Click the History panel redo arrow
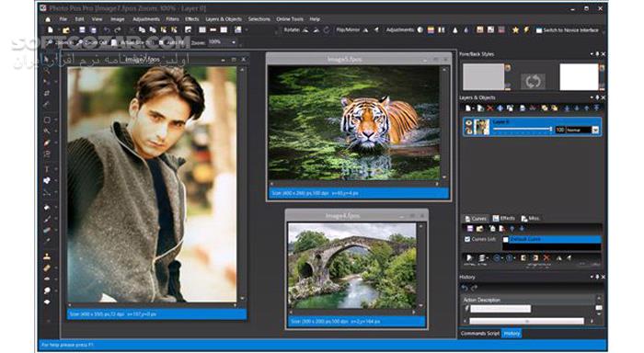Image resolution: width=644 pixels, height=353 pixels. (x=475, y=288)
